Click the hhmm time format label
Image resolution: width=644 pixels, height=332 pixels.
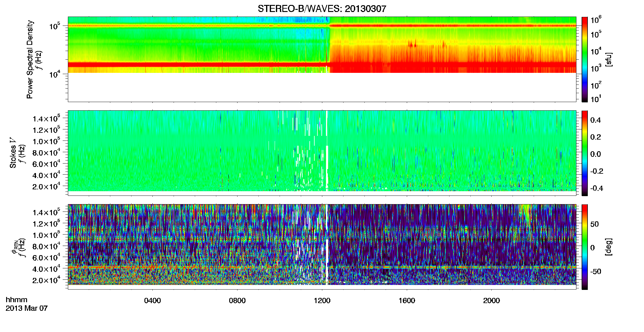click(x=17, y=300)
